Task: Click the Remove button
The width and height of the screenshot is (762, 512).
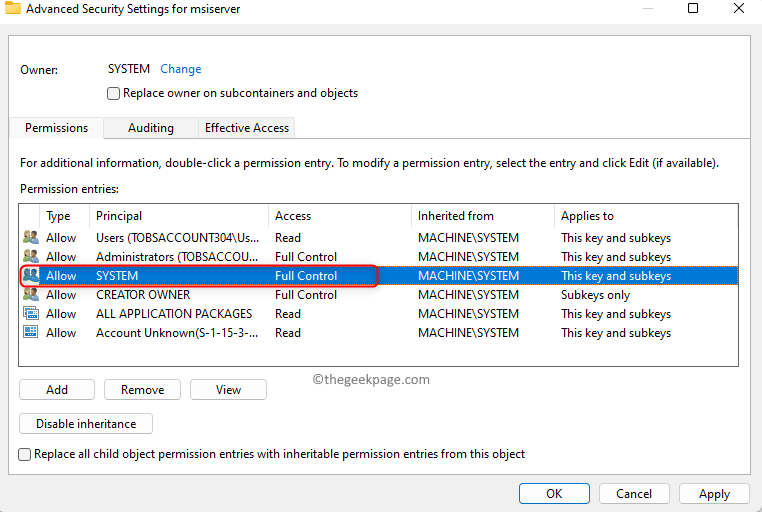Action: click(x=142, y=390)
